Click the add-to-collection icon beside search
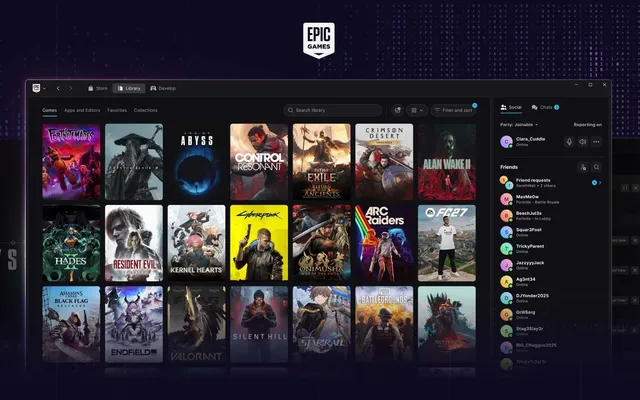Image resolution: width=640 pixels, height=400 pixels. click(x=397, y=110)
